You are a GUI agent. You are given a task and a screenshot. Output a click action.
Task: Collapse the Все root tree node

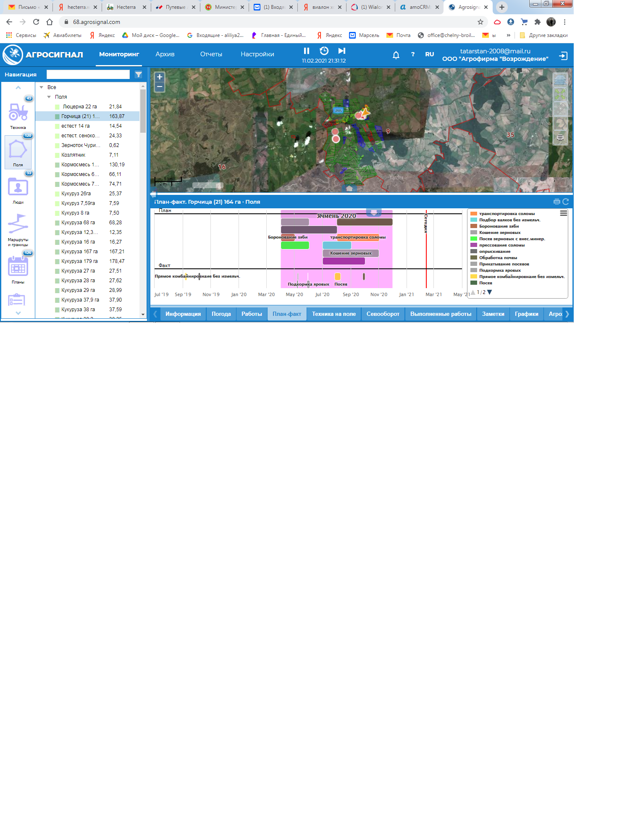pos(42,87)
